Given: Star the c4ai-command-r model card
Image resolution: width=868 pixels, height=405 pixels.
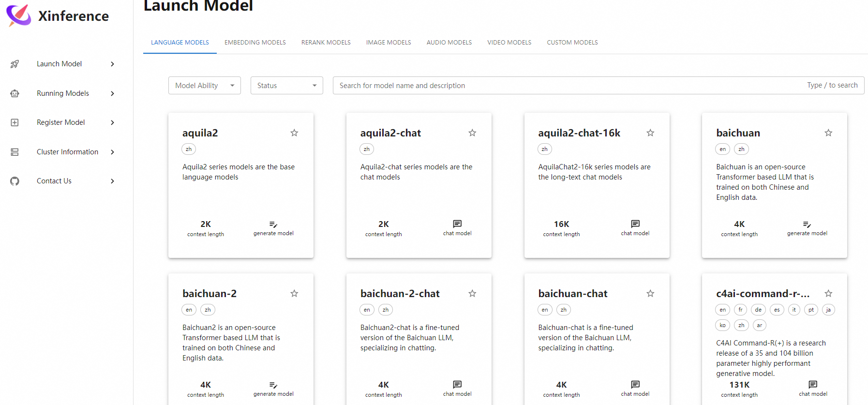Looking at the screenshot, I should coord(828,293).
